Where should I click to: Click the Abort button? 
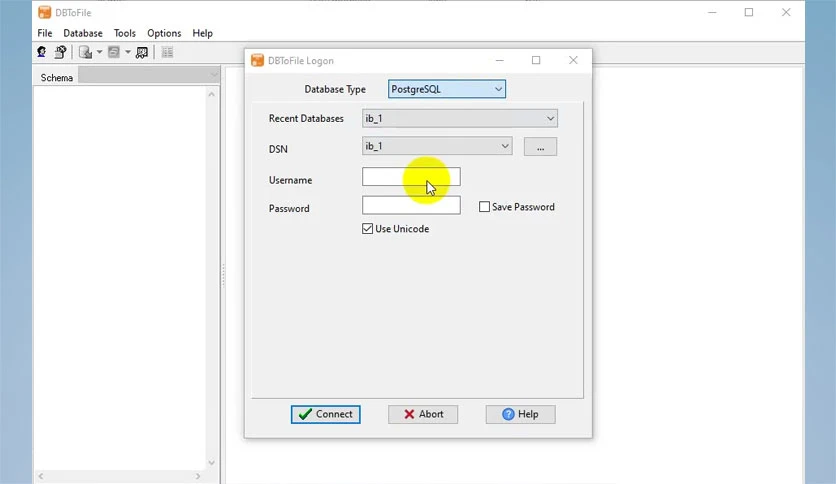point(423,414)
